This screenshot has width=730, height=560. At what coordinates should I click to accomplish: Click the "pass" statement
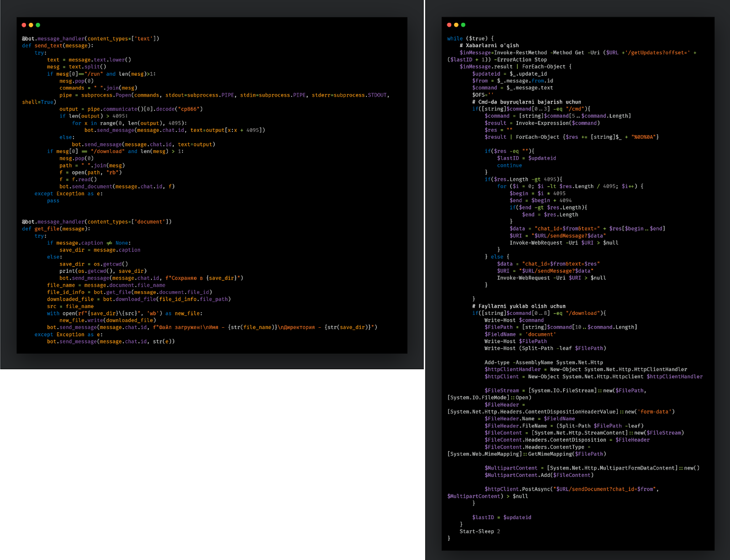pyautogui.click(x=53, y=200)
